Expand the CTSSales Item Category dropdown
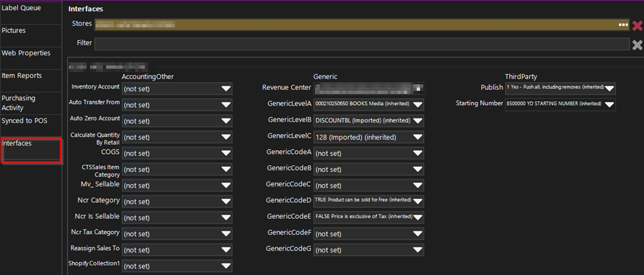The width and height of the screenshot is (644, 275). pos(177,169)
